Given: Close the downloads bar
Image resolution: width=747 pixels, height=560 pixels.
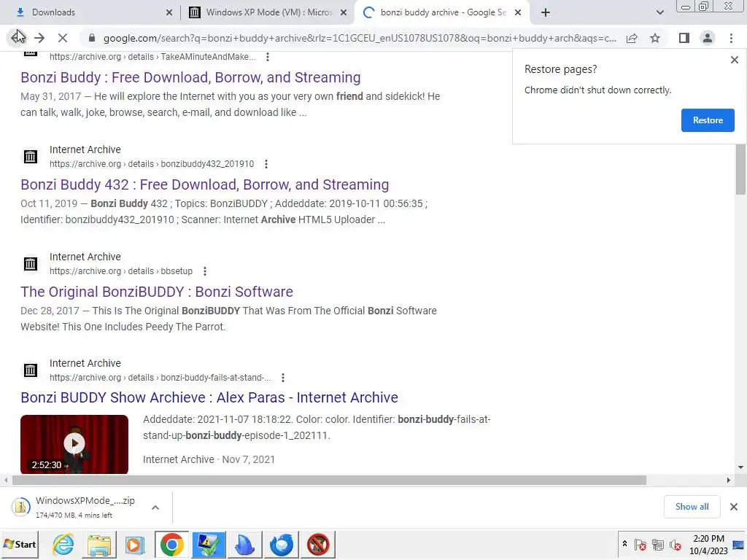Looking at the screenshot, I should [734, 507].
